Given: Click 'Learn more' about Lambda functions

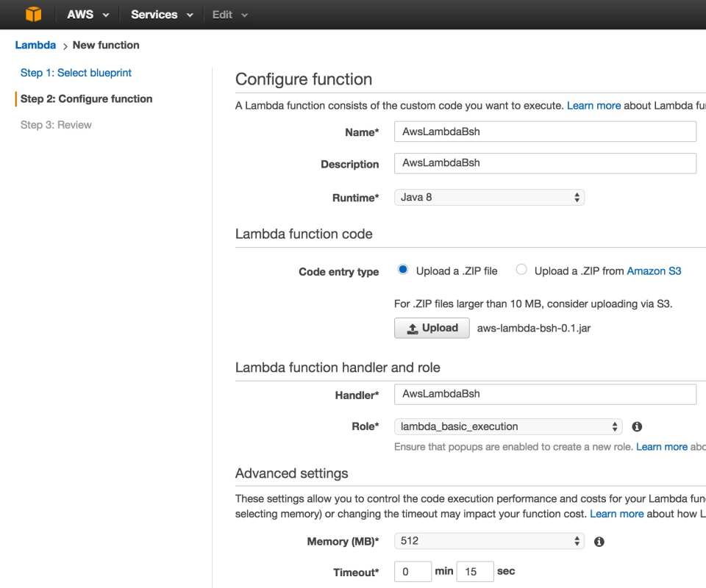Looking at the screenshot, I should pos(594,105).
